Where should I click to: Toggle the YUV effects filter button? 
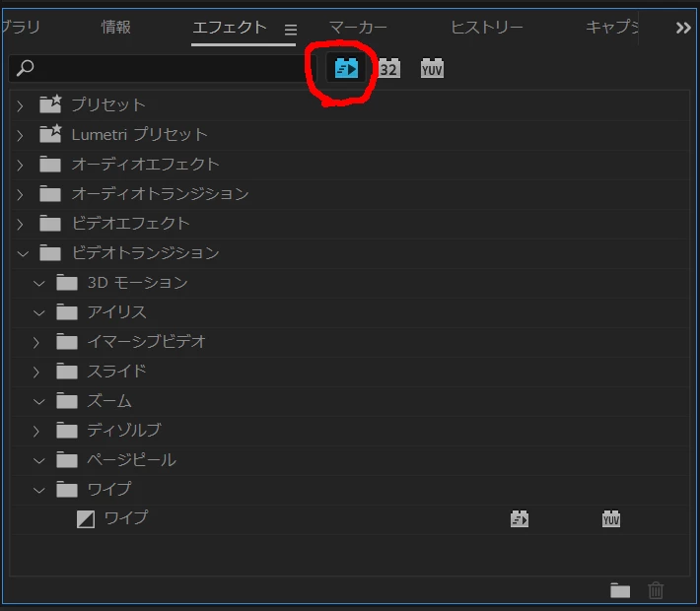coord(432,69)
